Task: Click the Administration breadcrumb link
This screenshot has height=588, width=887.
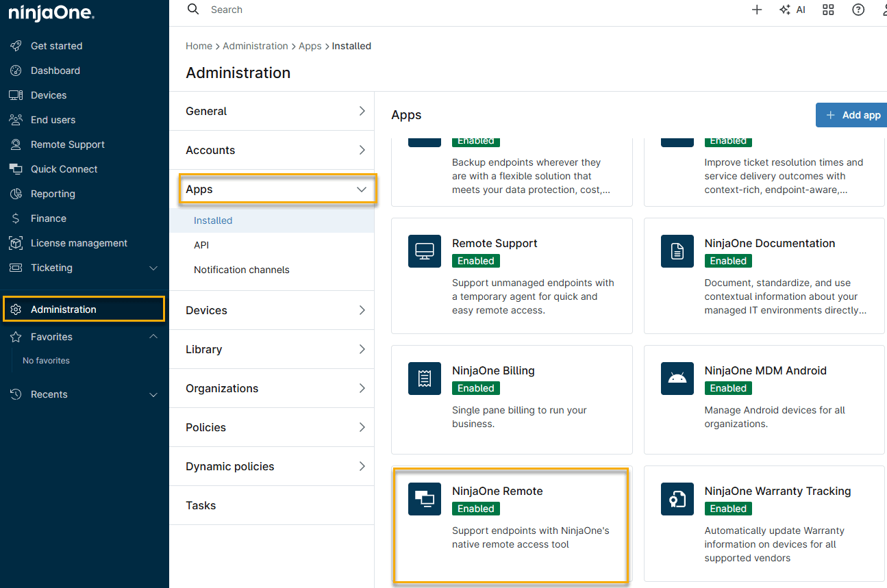Action: (x=255, y=46)
